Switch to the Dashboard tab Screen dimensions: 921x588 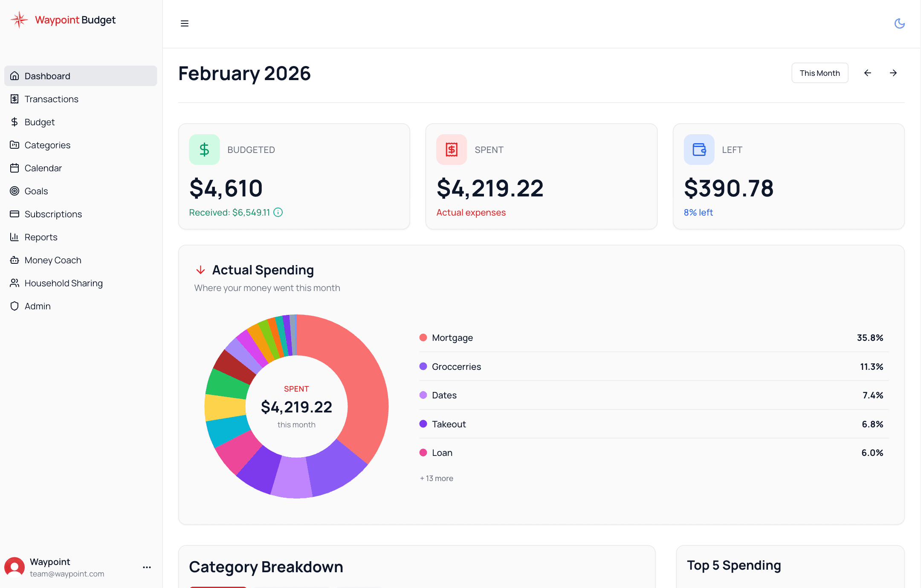pyautogui.click(x=47, y=76)
